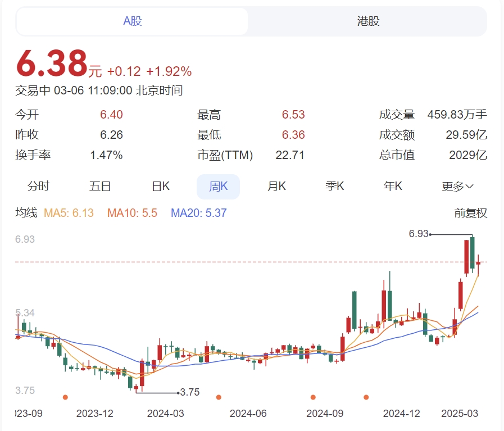Select the 月K chart view

[276, 186]
